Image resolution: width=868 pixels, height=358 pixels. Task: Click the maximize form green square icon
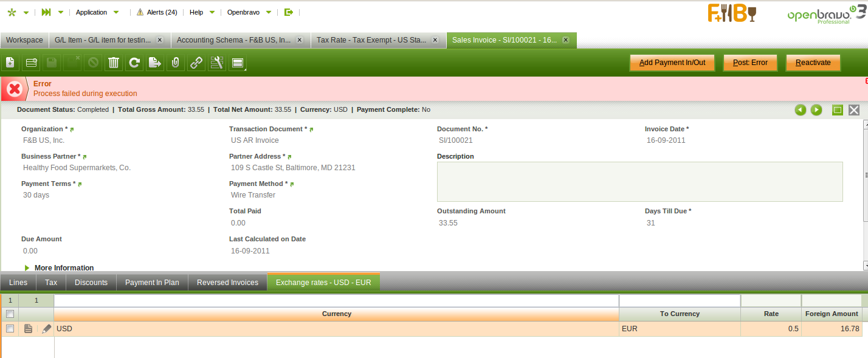point(838,110)
